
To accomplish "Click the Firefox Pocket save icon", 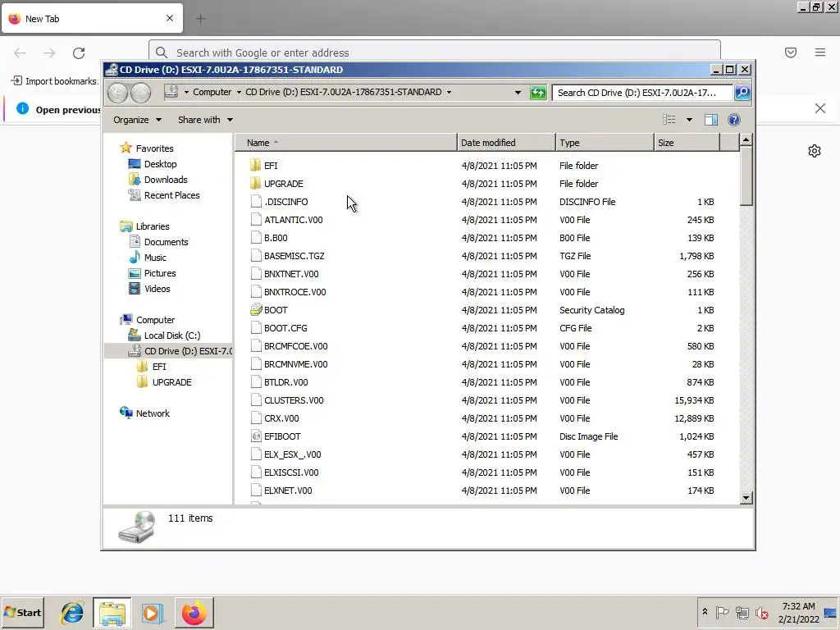I will pos(791,52).
